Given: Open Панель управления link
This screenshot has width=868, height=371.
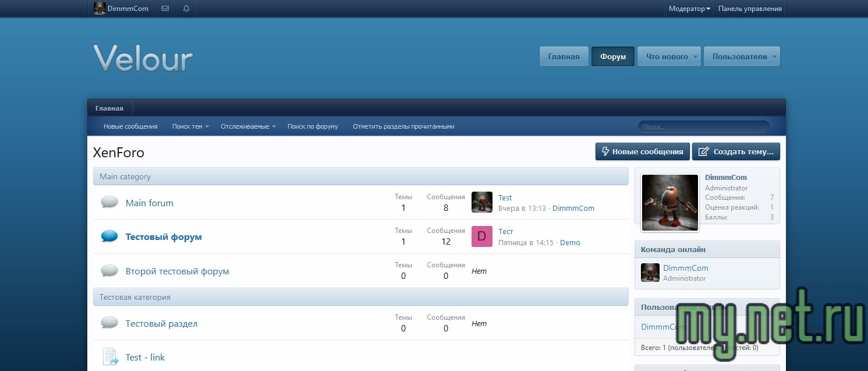Looking at the screenshot, I should (x=749, y=9).
